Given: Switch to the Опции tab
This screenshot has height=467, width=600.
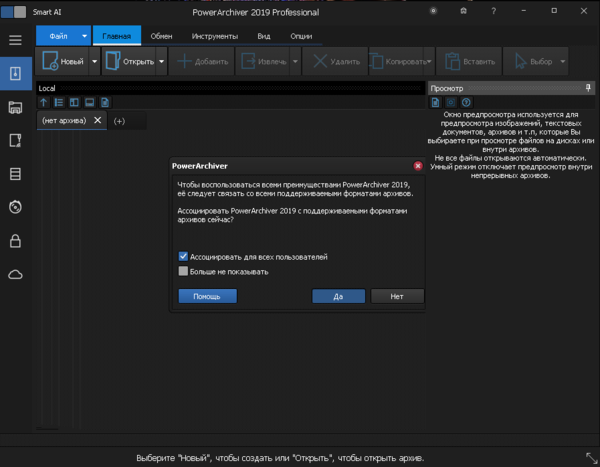Looking at the screenshot, I should click(x=301, y=36).
